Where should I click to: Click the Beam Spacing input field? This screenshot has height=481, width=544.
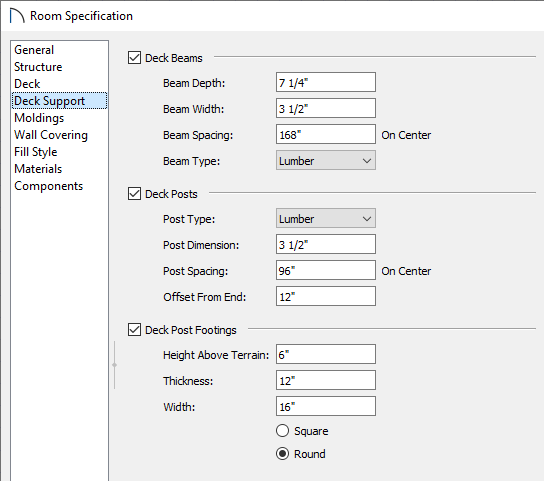click(x=326, y=134)
